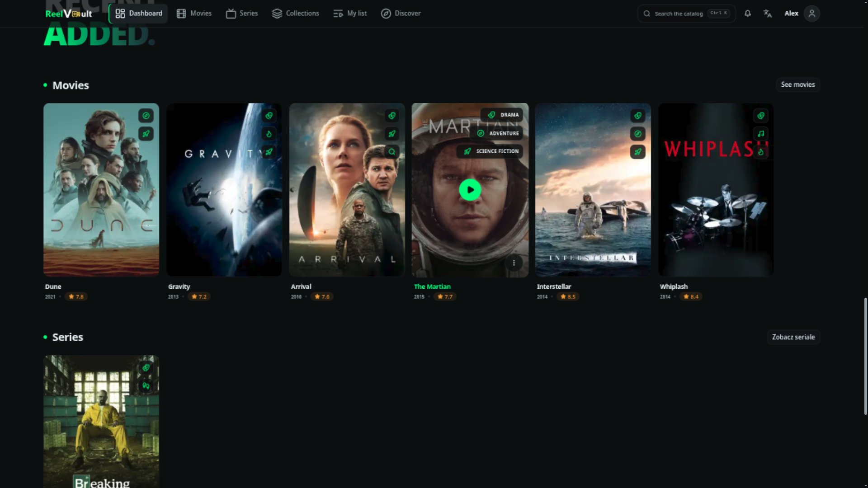Click the 8.4 rating badge under Whiplash
The image size is (868, 488).
pyautogui.click(x=691, y=297)
